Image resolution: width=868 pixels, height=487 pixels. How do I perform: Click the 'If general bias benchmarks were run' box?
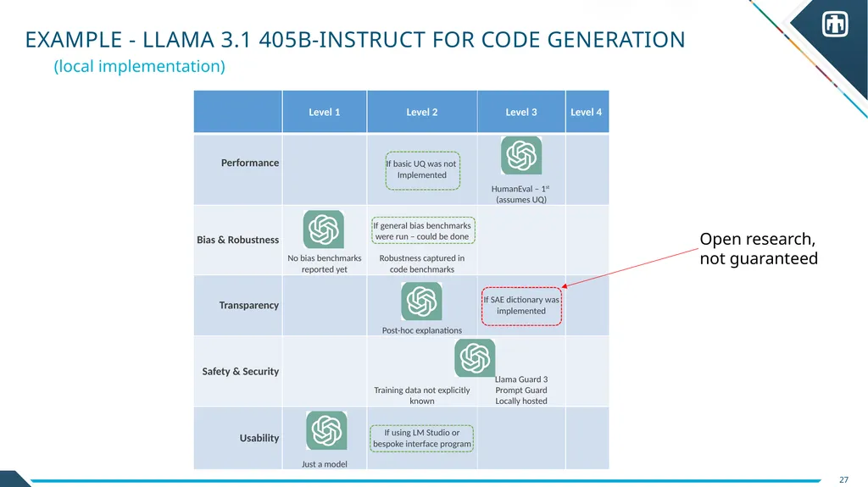pyautogui.click(x=423, y=230)
